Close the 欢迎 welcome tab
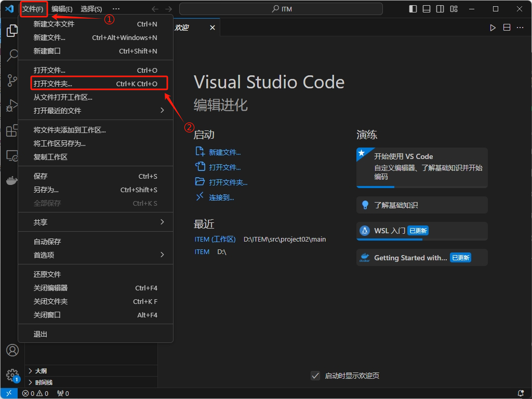This screenshot has width=532, height=399. 212,28
